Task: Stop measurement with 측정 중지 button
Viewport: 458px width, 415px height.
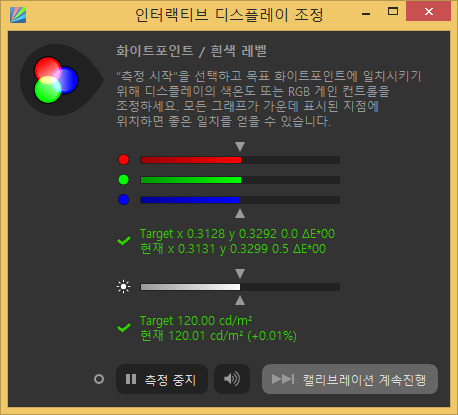Action: point(162,379)
